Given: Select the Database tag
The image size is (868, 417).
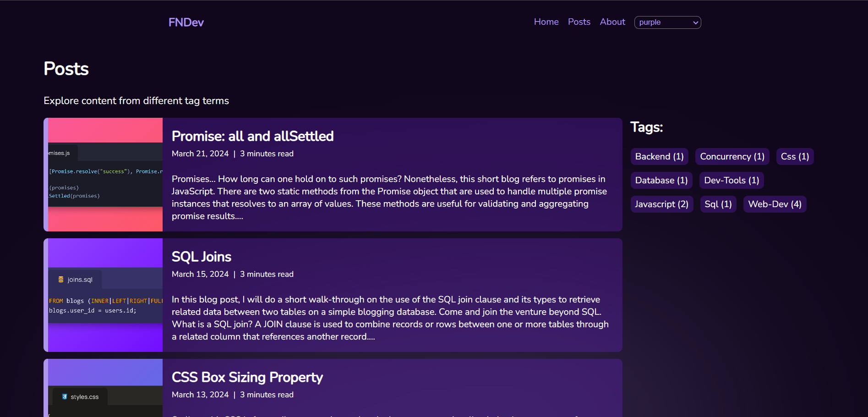Looking at the screenshot, I should (661, 181).
